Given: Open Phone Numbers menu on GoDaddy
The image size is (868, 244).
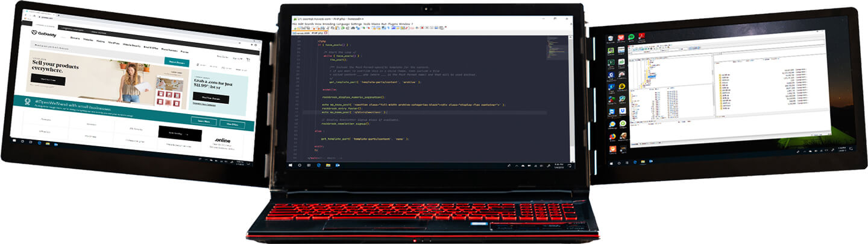Looking at the screenshot, I should [x=169, y=50].
